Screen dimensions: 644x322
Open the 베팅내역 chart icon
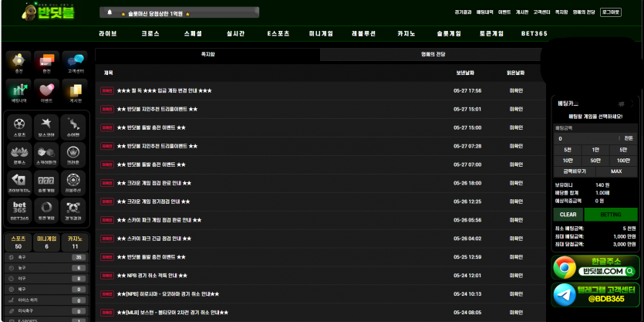[x=19, y=92]
